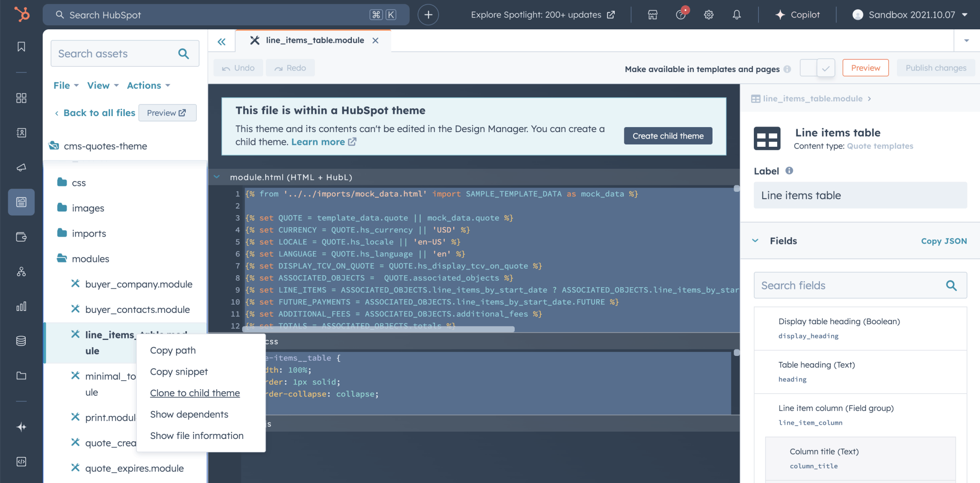Collapse the Fields section chevron

[x=755, y=241]
